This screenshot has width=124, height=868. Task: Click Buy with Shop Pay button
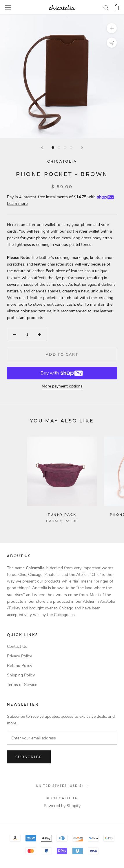click(62, 373)
